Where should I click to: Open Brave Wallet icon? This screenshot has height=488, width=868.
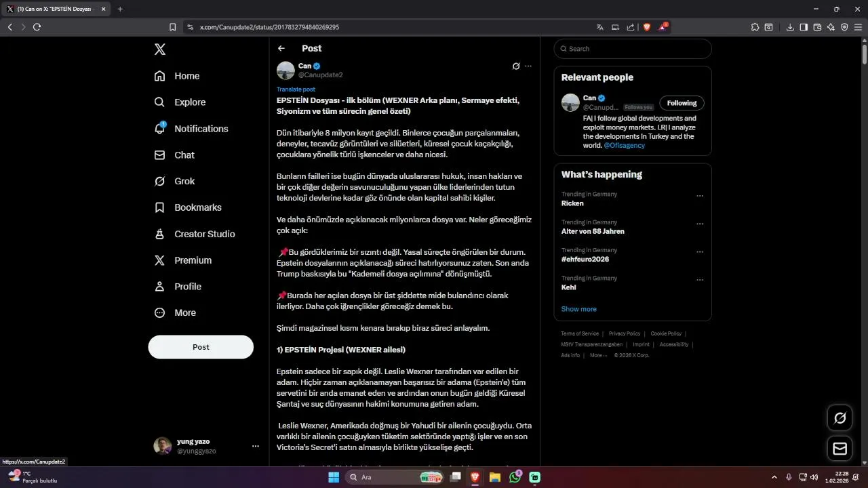[817, 27]
